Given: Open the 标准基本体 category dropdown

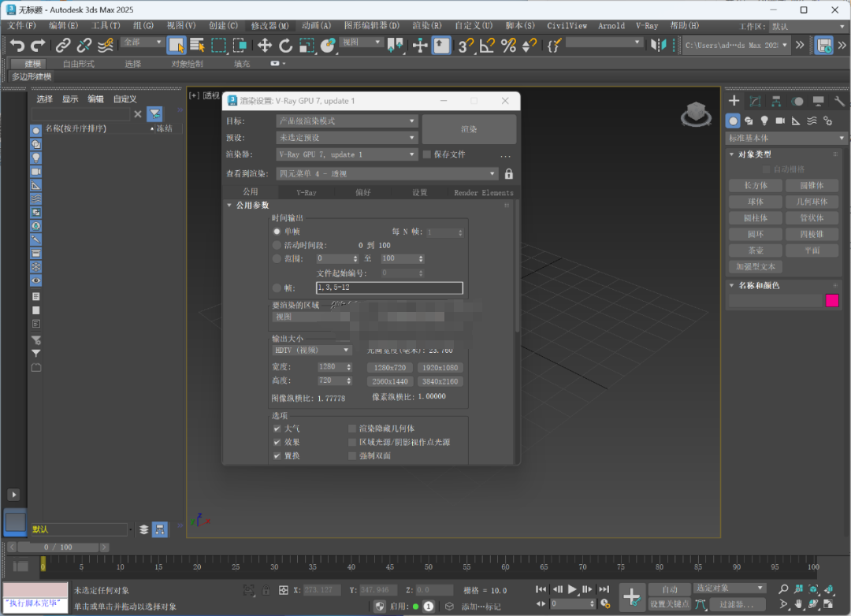Looking at the screenshot, I should click(786, 139).
